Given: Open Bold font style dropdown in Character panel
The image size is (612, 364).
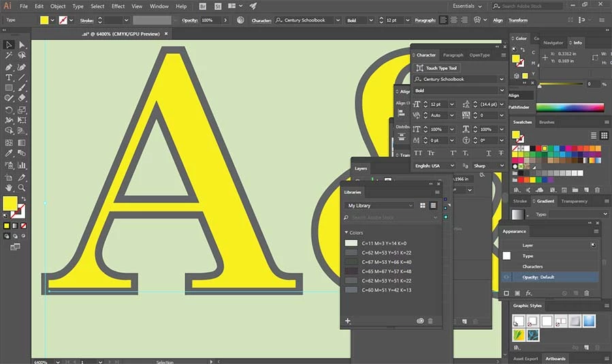Looking at the screenshot, I should point(502,90).
